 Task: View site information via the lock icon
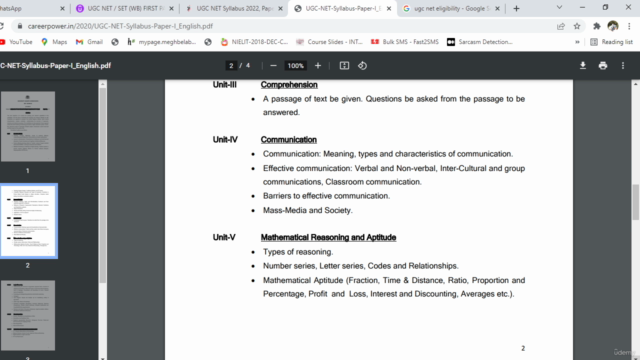(20, 26)
